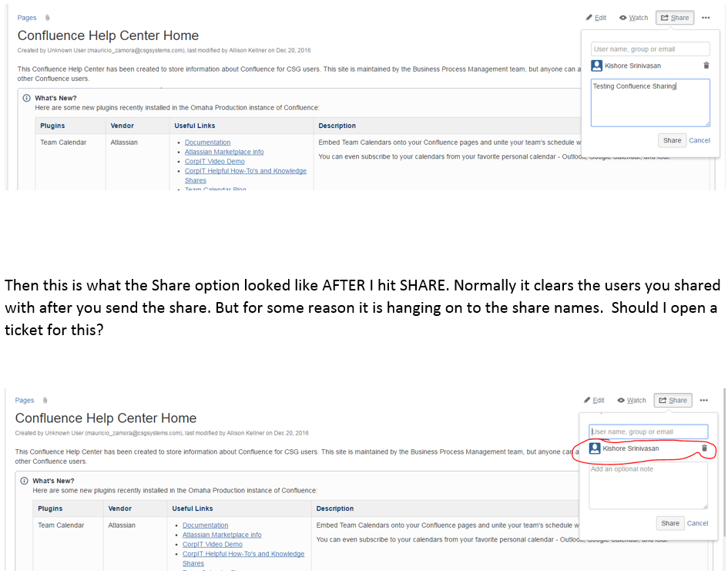Open Share button in top screenshot toolbar
The height and width of the screenshot is (574, 728).
click(x=675, y=18)
